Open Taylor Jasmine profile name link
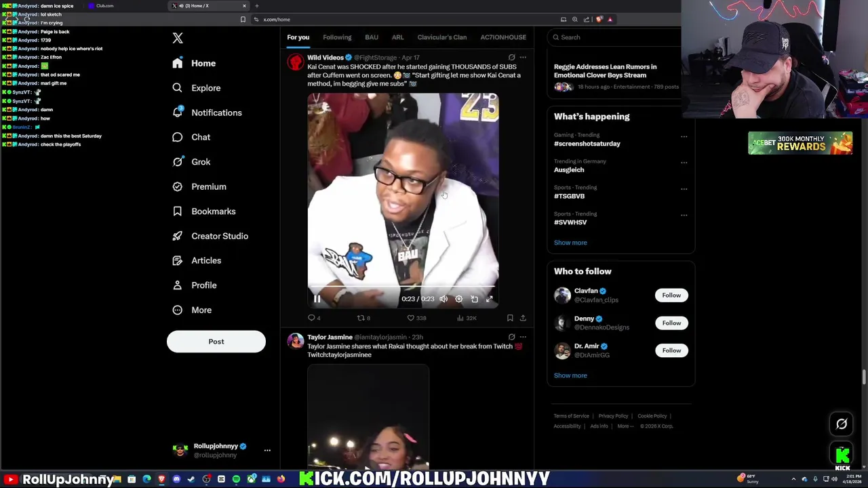The image size is (868, 488). [330, 337]
